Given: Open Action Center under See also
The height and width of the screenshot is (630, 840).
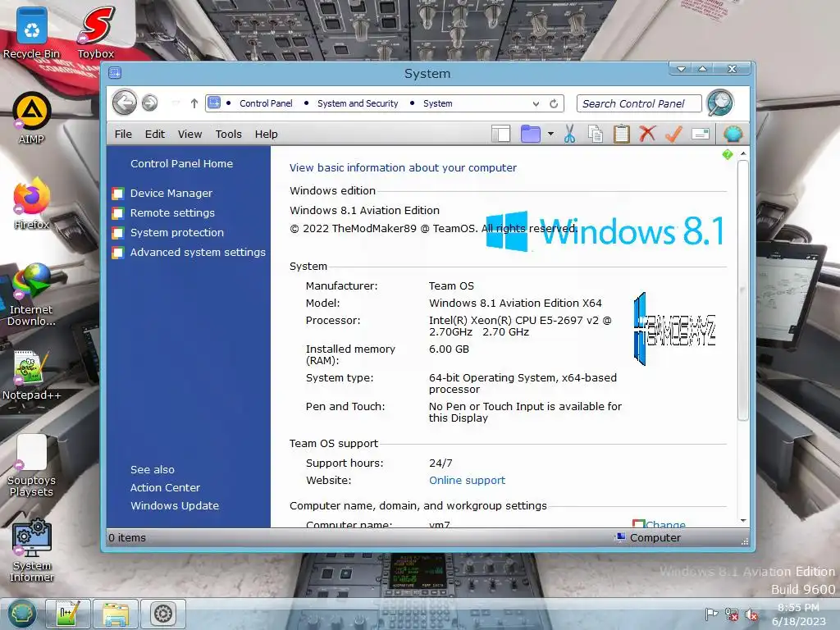Looking at the screenshot, I should click(x=165, y=487).
